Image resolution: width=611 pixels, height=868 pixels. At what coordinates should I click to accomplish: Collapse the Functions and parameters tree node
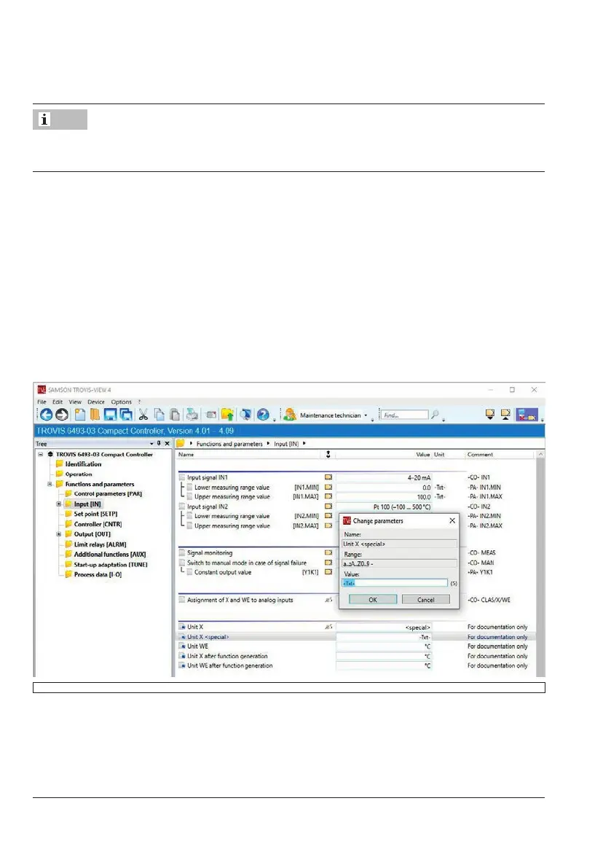pos(50,484)
